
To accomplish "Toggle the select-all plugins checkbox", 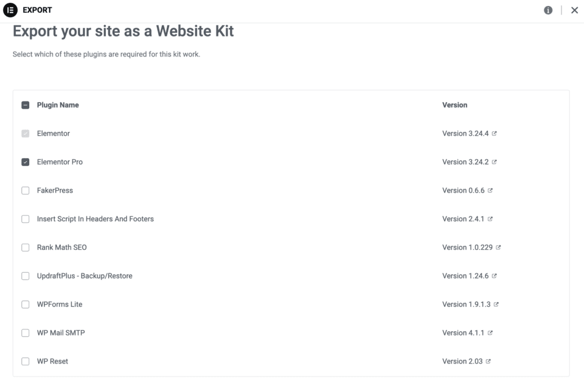I will (x=26, y=105).
